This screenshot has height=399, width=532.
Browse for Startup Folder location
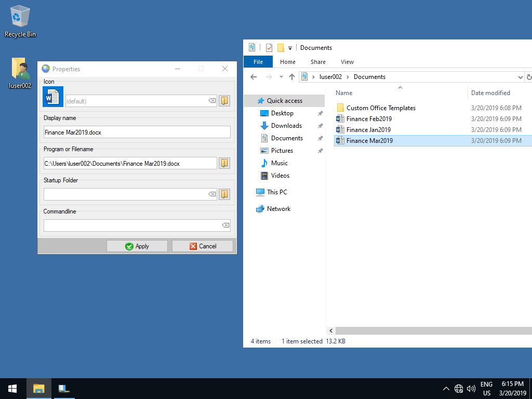point(224,194)
